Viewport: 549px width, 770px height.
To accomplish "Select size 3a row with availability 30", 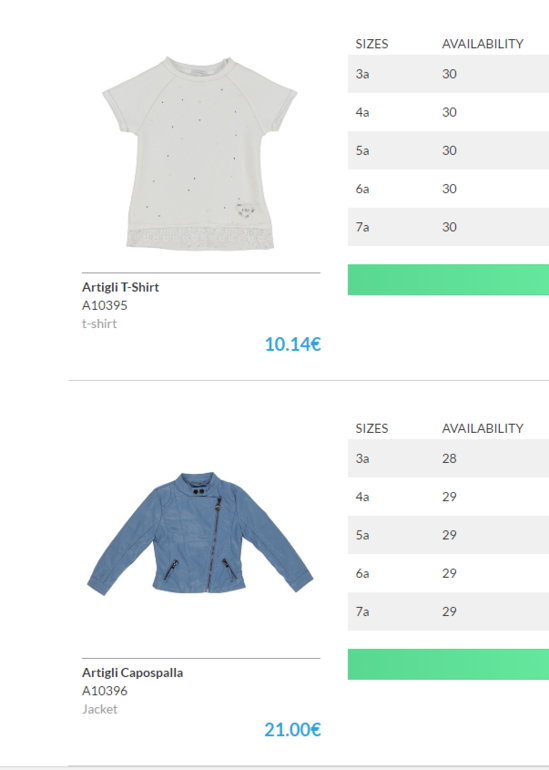I will coord(448,74).
